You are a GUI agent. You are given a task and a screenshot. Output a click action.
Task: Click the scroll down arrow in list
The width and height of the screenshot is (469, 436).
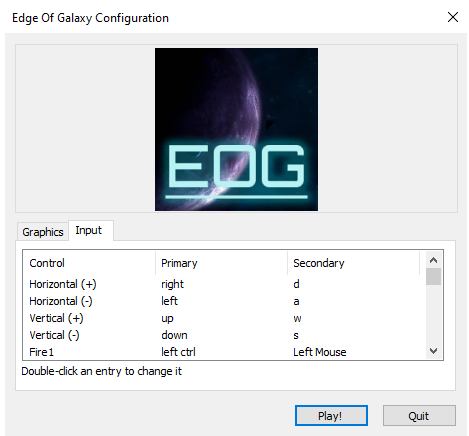coord(433,351)
